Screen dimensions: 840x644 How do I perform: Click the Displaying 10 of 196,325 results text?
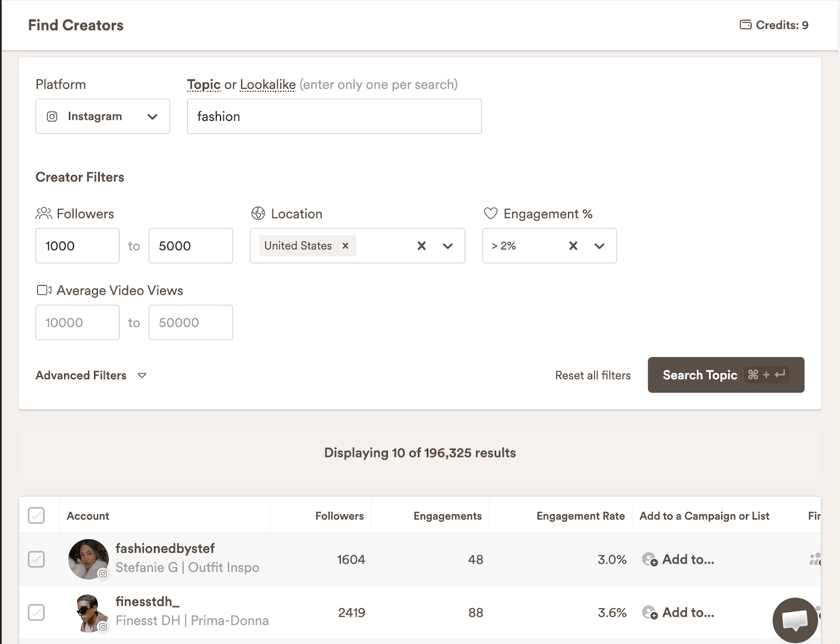420,452
